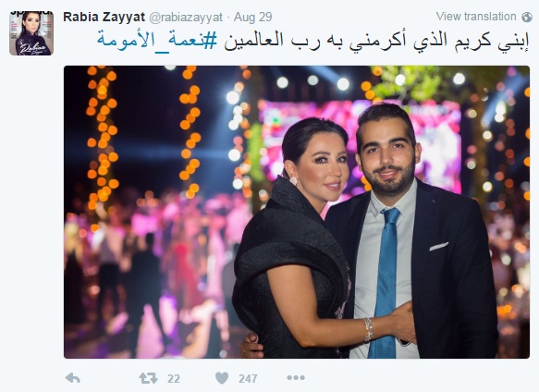
Task: Show likers via the 247 count
Action: pyautogui.click(x=248, y=379)
